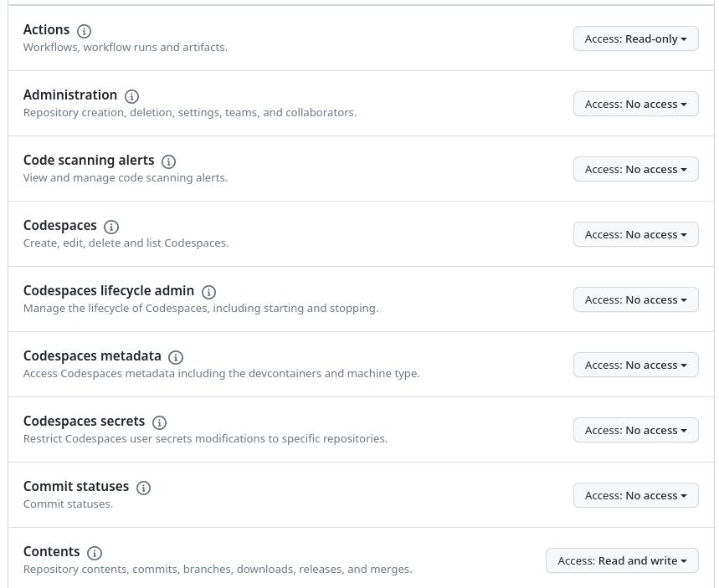The height and width of the screenshot is (588, 719).
Task: Open info icon for Code scanning alerts
Action: pyautogui.click(x=168, y=161)
